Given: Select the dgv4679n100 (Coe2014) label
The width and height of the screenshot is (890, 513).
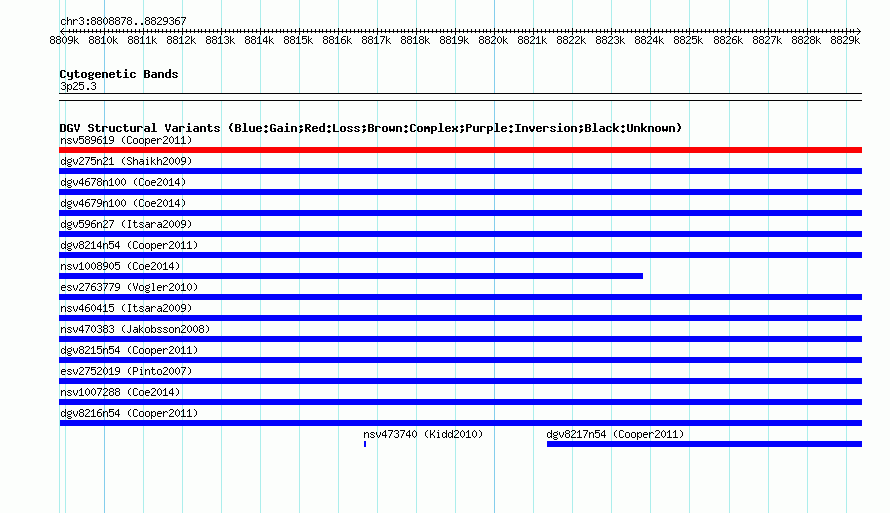Looking at the screenshot, I should tap(123, 203).
